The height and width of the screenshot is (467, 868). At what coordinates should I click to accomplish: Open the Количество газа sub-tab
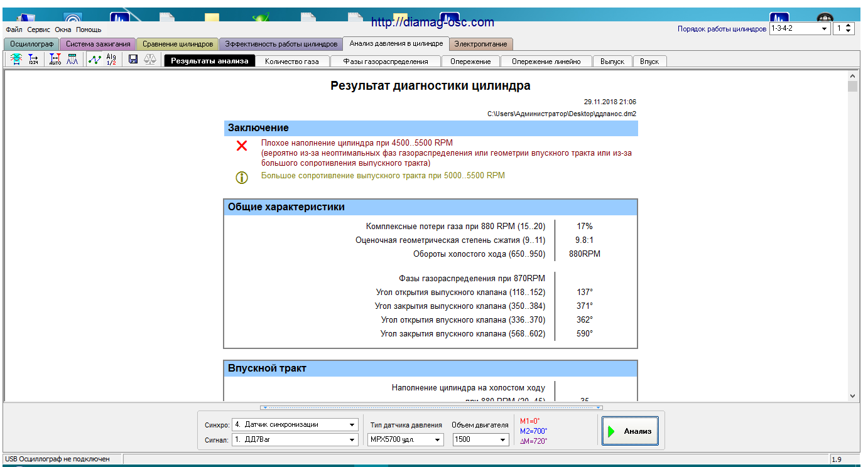[292, 62]
